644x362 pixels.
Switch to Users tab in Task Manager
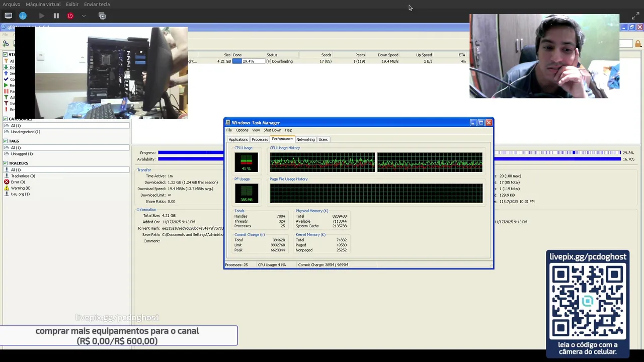click(323, 140)
